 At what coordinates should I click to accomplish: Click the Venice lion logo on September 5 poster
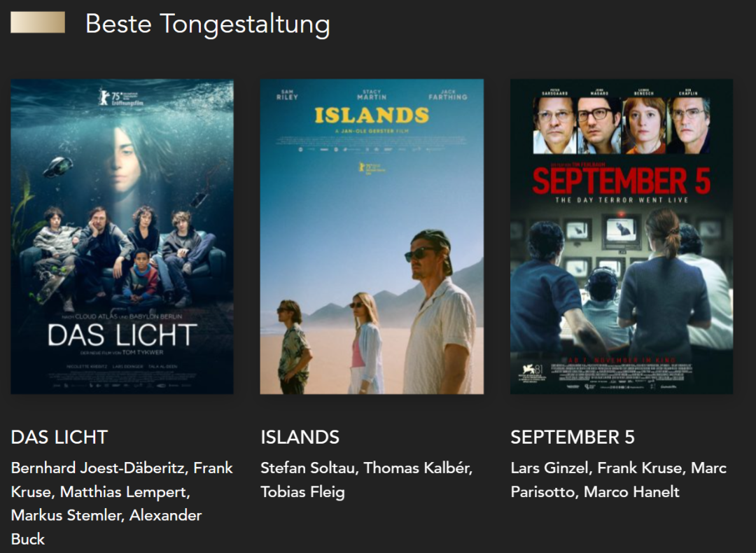(x=530, y=370)
